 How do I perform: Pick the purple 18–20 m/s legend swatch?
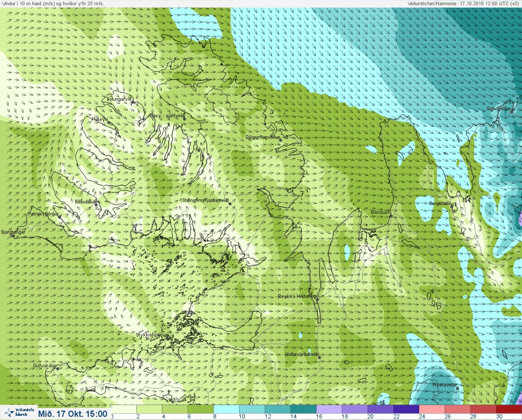pos(354,409)
